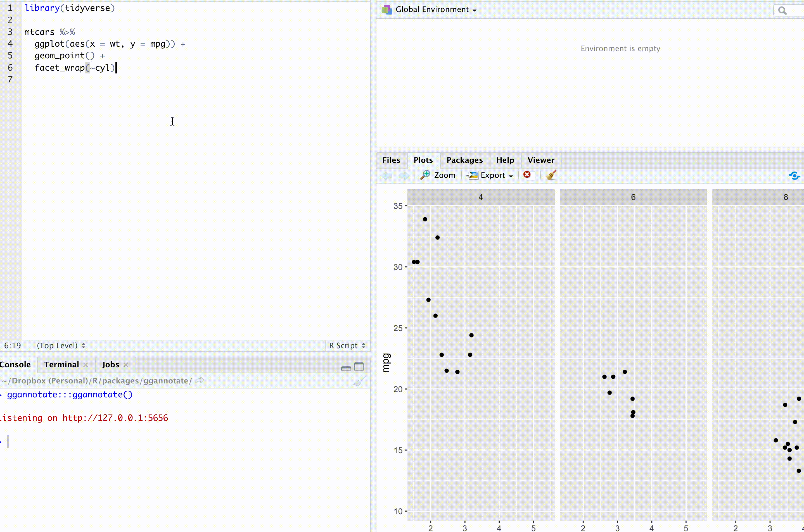Close the Jobs tab
The image size is (804, 532).
click(x=126, y=365)
